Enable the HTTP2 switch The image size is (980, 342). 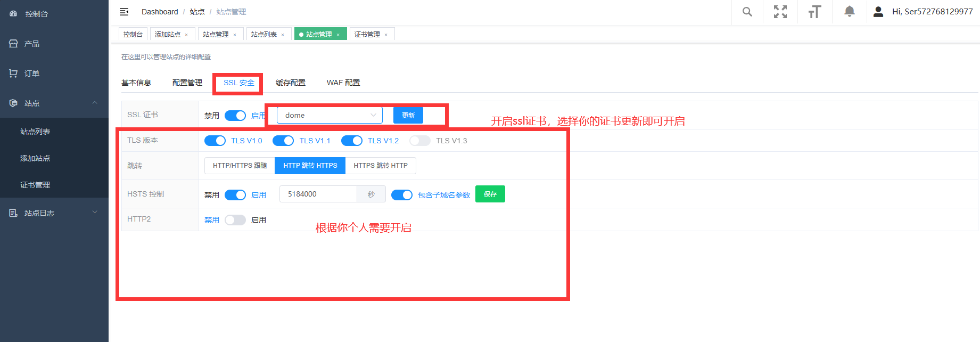pyautogui.click(x=235, y=220)
